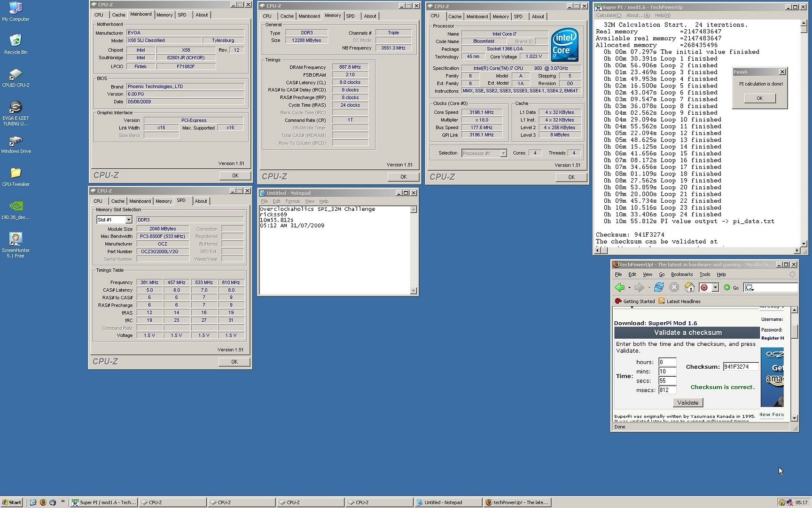
Task: Click Super PI window vertical scrollbar down arrow
Action: [804, 243]
